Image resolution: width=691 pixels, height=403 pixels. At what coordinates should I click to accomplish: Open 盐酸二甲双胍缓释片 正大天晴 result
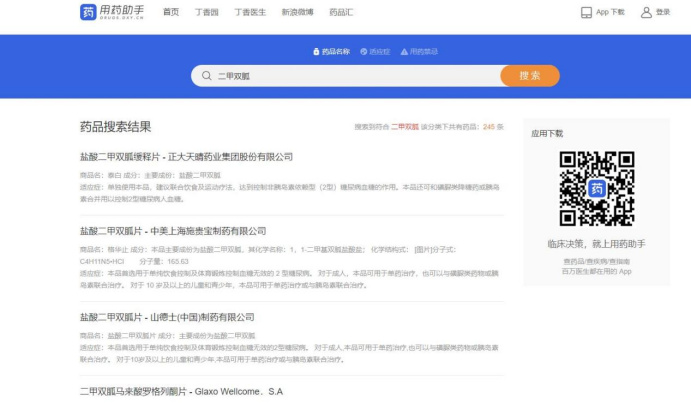[x=186, y=157]
